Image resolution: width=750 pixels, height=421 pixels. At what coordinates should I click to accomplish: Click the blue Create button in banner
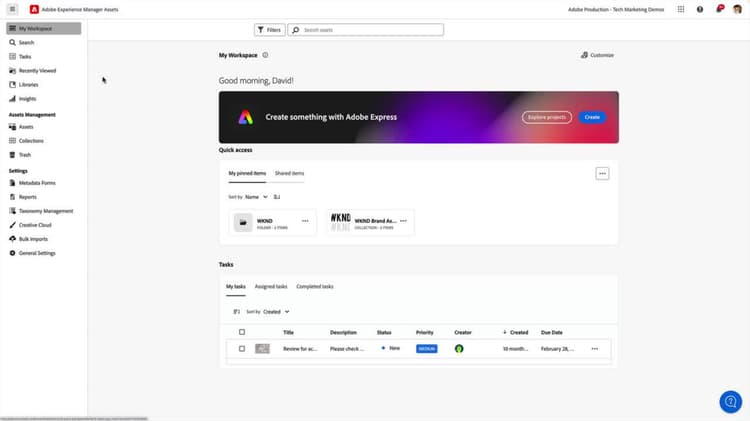(x=592, y=117)
